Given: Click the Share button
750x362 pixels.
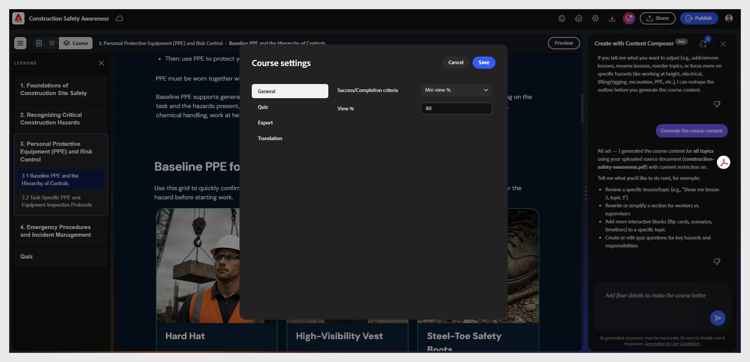Looking at the screenshot, I should pyautogui.click(x=658, y=18).
